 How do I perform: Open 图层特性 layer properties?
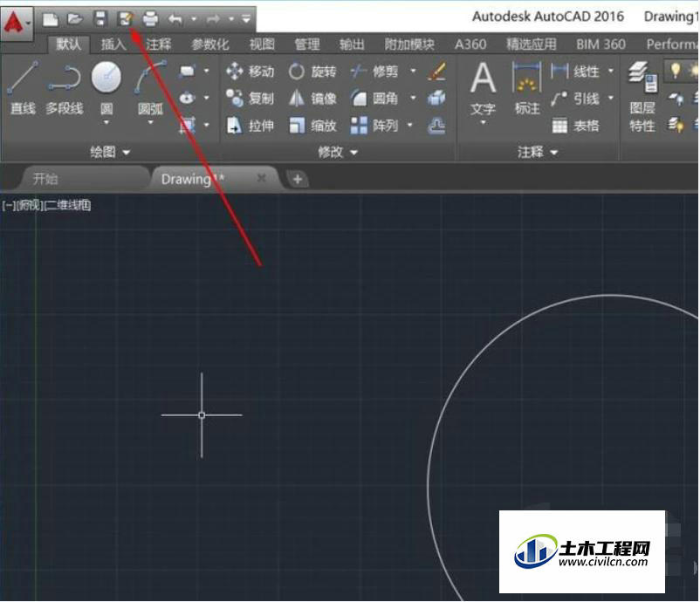pyautogui.click(x=642, y=98)
